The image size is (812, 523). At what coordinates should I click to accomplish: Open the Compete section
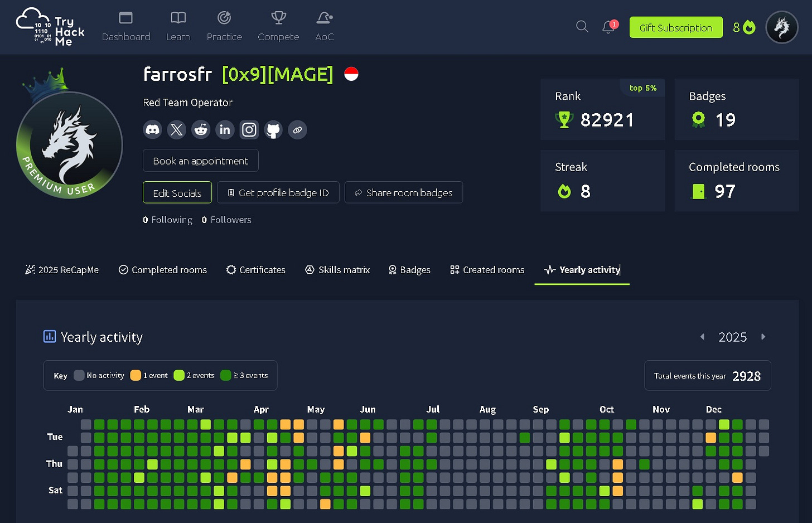278,27
